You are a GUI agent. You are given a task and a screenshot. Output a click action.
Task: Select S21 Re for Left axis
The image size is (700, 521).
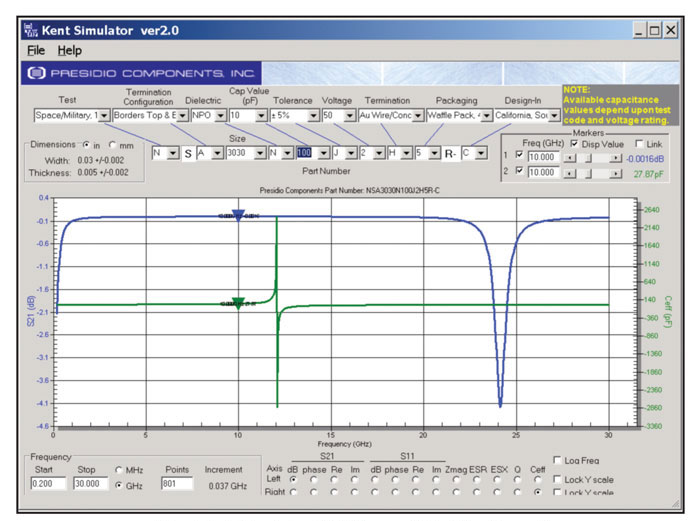[x=334, y=479]
